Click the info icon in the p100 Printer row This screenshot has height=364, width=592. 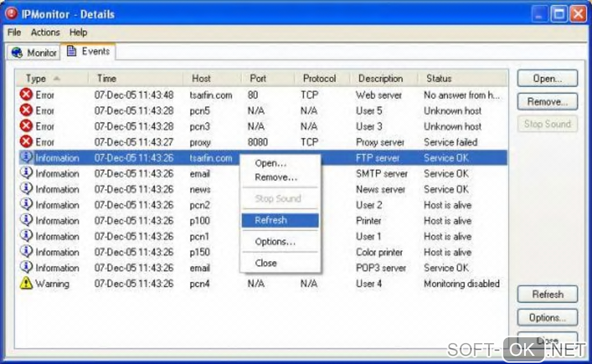(x=26, y=220)
